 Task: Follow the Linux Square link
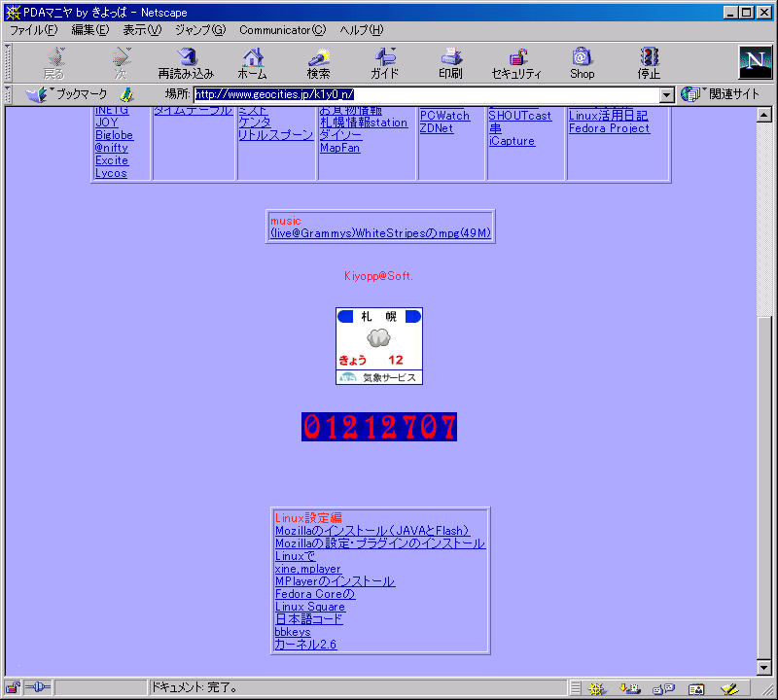coord(310,607)
